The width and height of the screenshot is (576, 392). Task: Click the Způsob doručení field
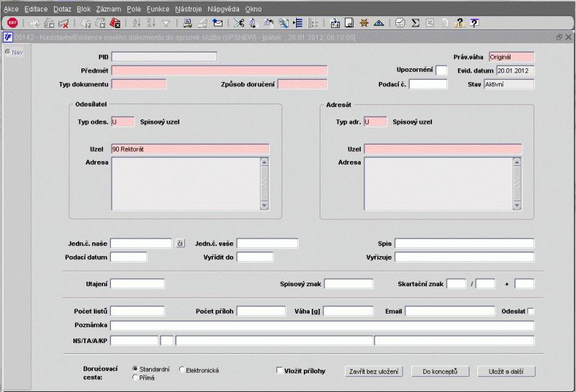pos(302,84)
